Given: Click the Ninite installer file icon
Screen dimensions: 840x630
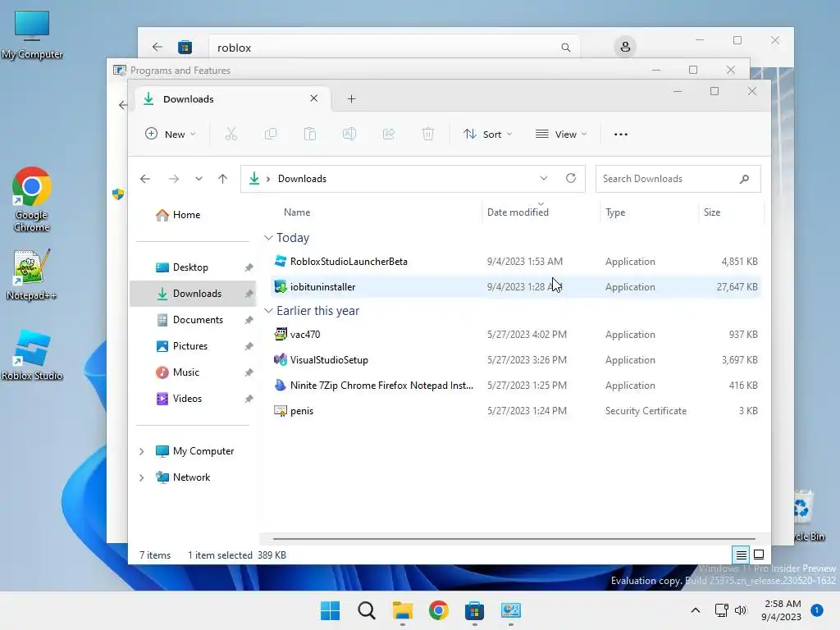Looking at the screenshot, I should point(281,386).
